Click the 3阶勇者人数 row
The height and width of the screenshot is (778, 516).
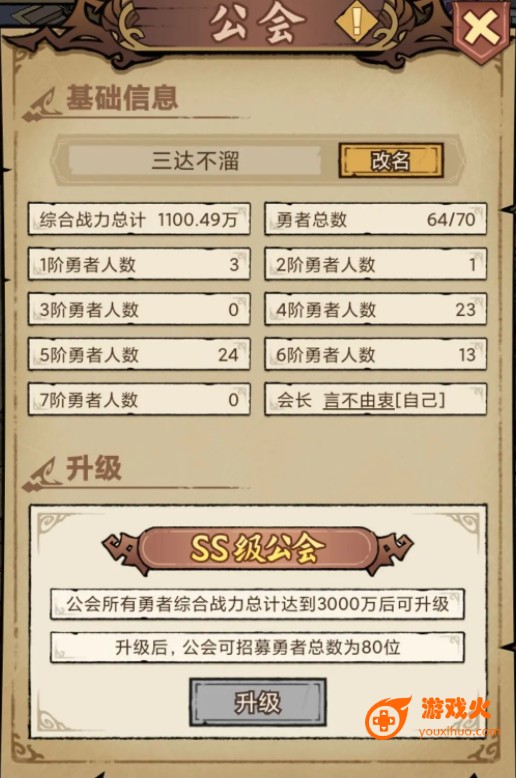pos(139,309)
